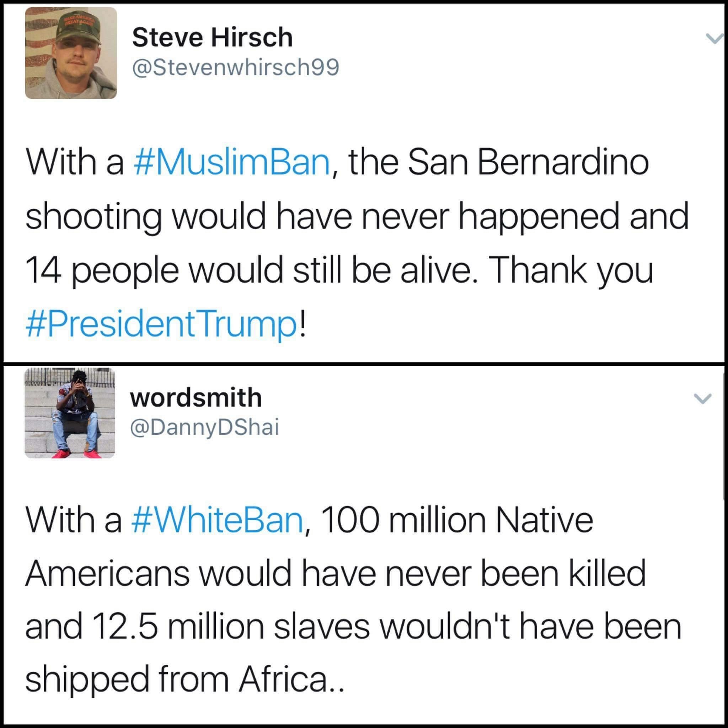Expand Steve Hirsch's tweet options chevron
Viewport: 728px width, 728px height.
click(x=714, y=39)
